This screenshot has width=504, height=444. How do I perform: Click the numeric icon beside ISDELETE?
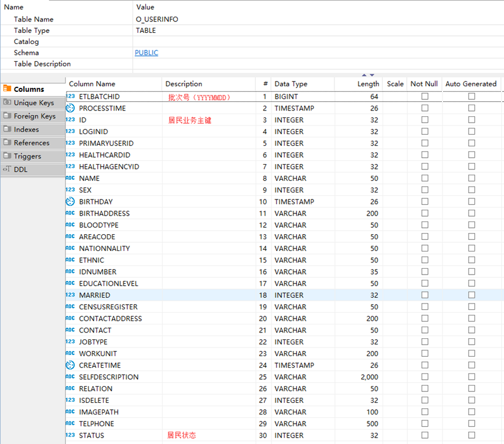[x=70, y=400]
